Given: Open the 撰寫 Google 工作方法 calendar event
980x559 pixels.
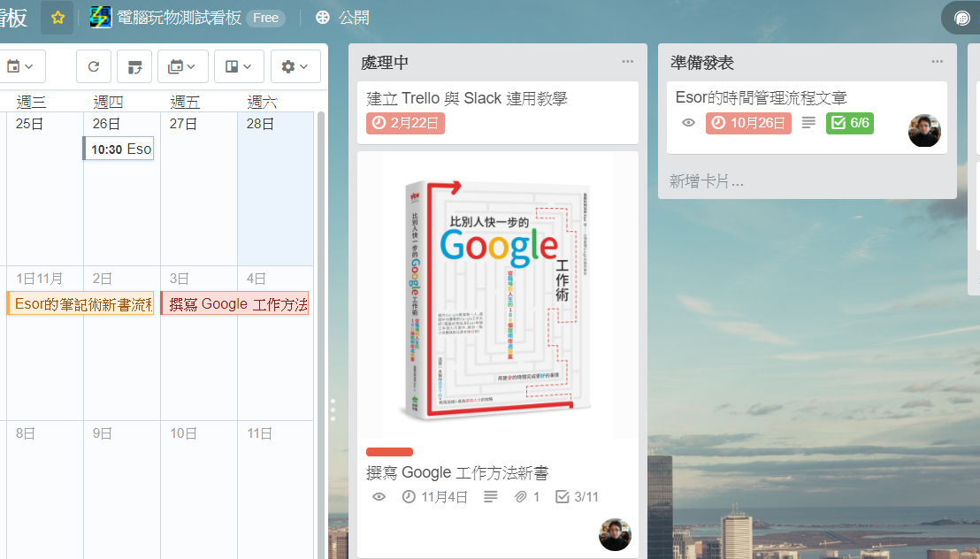Looking at the screenshot, I should tap(235, 304).
